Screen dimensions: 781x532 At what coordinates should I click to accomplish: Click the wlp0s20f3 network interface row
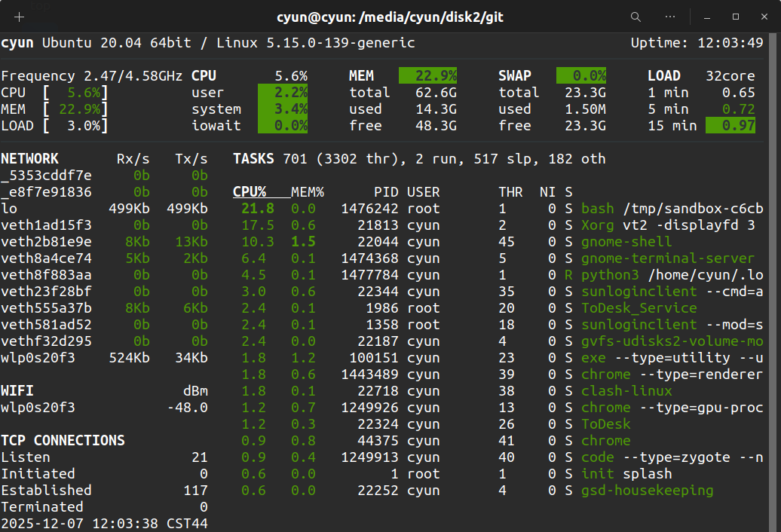click(x=104, y=358)
